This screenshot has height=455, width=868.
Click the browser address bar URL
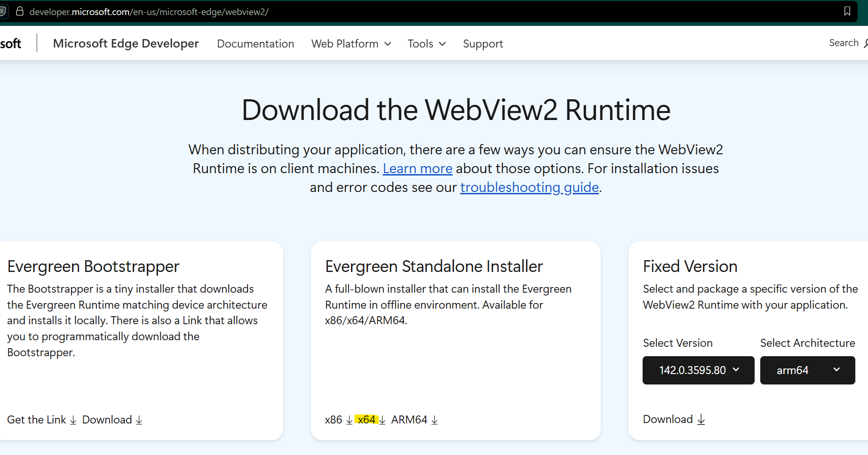pos(149,12)
